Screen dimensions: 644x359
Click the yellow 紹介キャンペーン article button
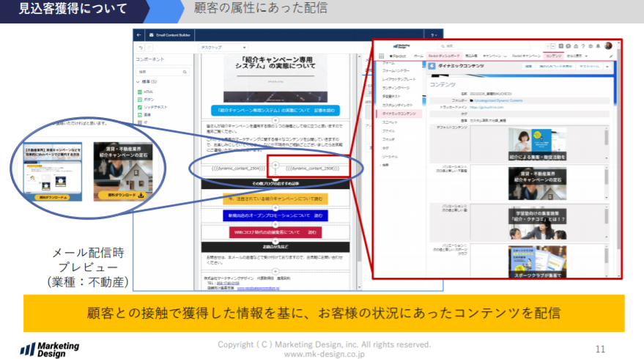pos(275,199)
